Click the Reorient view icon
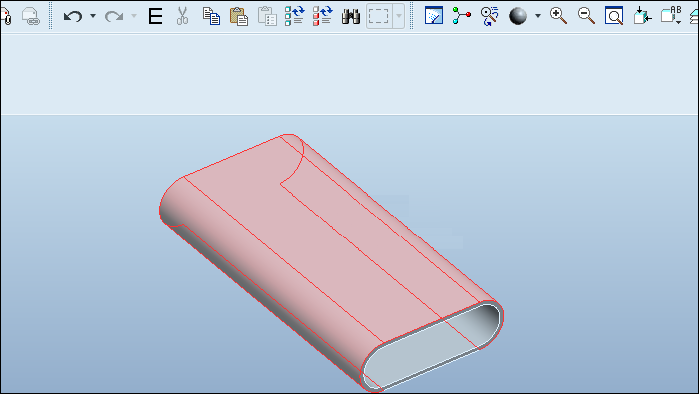The width and height of the screenshot is (699, 394). pyautogui.click(x=642, y=16)
